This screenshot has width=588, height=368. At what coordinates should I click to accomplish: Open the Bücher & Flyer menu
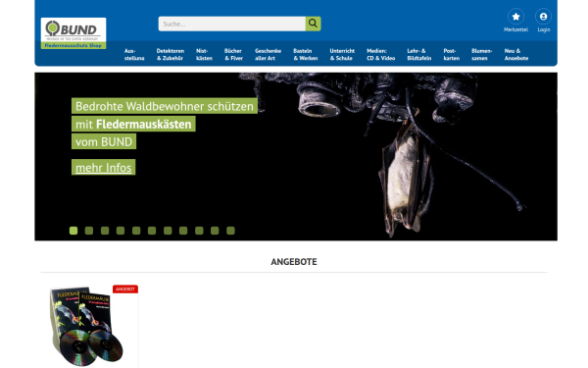tap(233, 54)
